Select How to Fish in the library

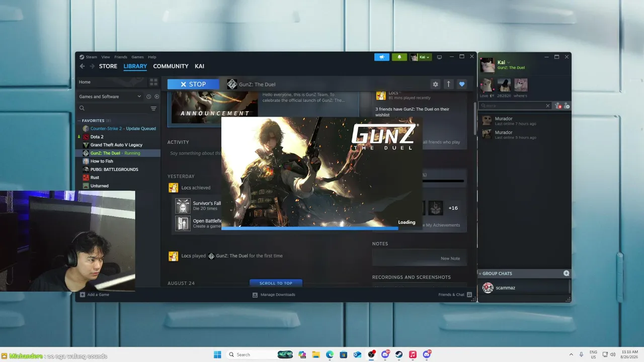(x=119, y=161)
